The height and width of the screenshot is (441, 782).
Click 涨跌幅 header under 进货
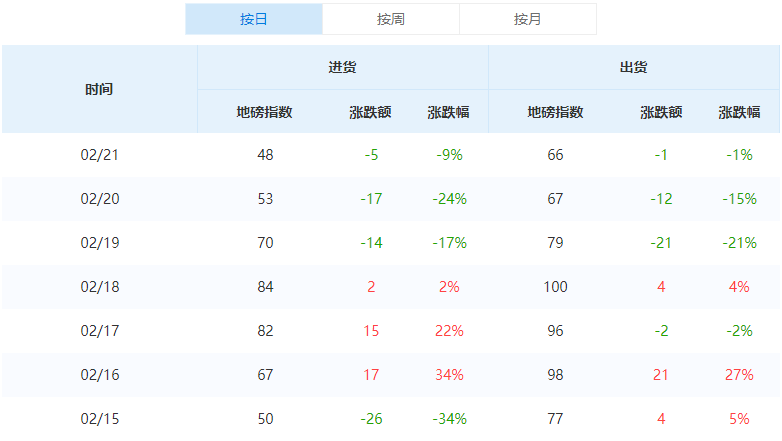click(448, 112)
